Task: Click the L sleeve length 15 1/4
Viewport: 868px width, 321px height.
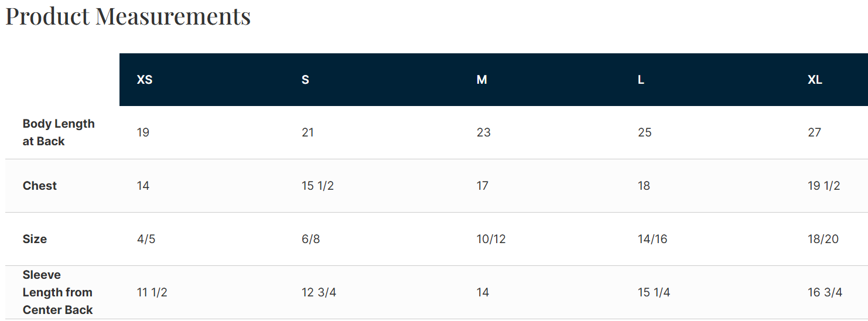Action: (654, 292)
